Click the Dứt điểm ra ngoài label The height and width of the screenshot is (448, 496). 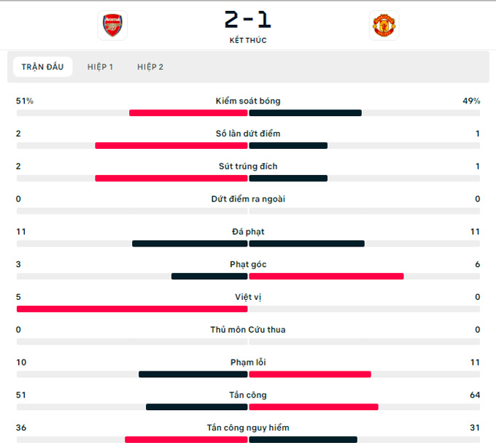248,199
